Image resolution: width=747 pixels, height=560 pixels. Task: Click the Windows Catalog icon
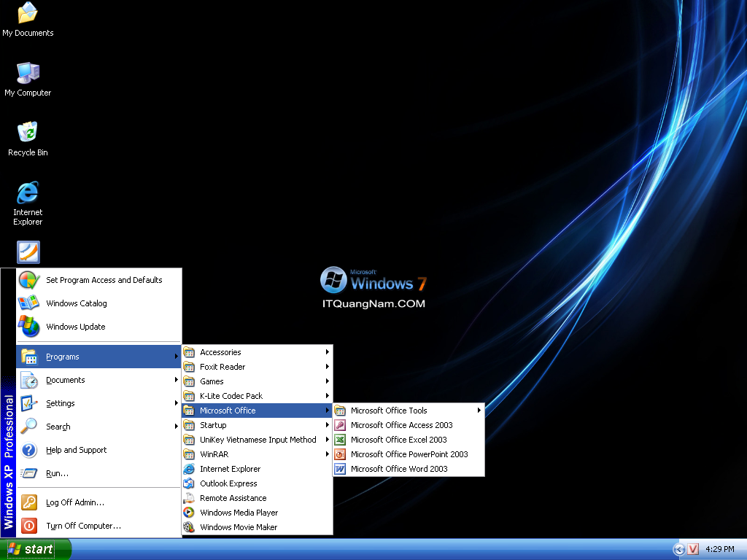tap(28, 303)
